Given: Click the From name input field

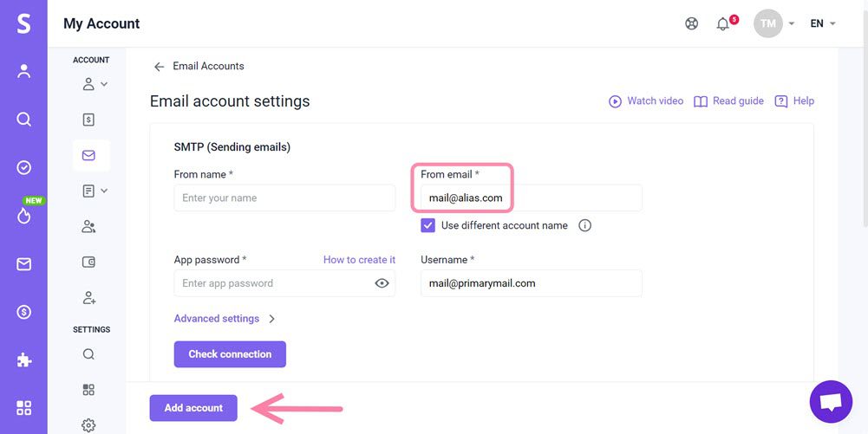Looking at the screenshot, I should click(284, 198).
